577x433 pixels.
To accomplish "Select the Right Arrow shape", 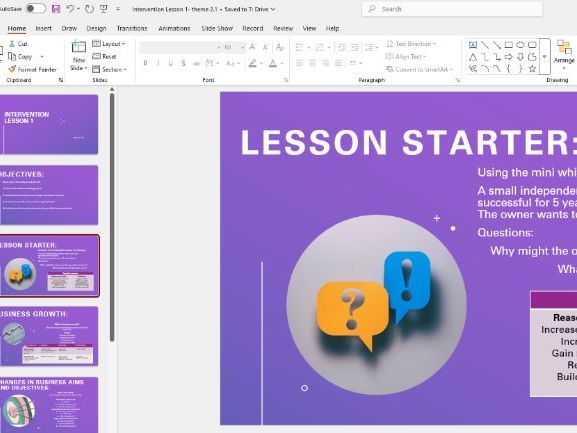I will (509, 57).
